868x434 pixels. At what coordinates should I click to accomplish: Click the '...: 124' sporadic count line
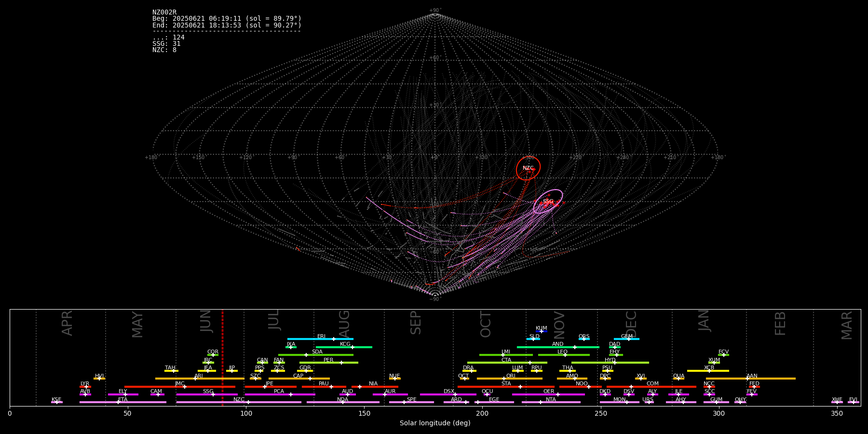tap(168, 37)
